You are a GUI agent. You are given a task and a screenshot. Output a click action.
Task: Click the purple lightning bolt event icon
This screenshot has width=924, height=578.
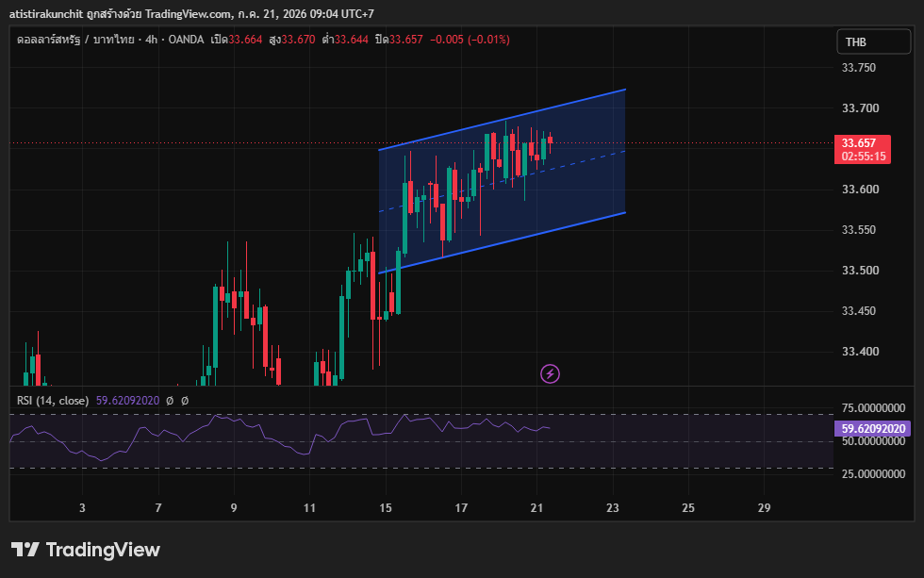pyautogui.click(x=550, y=373)
